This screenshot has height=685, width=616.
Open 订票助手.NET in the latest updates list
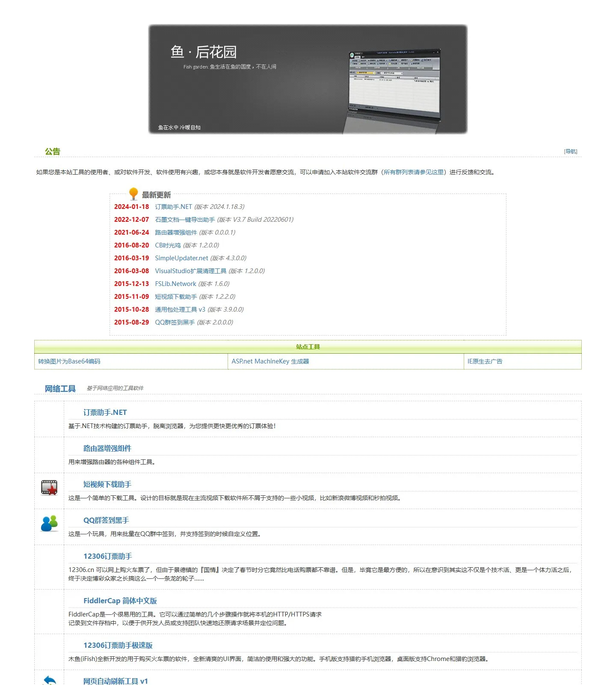(173, 207)
